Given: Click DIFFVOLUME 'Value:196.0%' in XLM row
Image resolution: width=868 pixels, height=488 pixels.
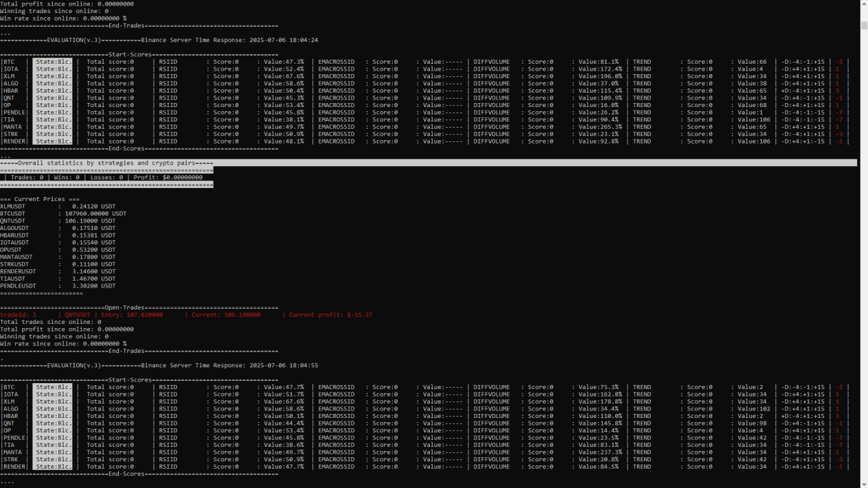Looking at the screenshot, I should point(600,76).
